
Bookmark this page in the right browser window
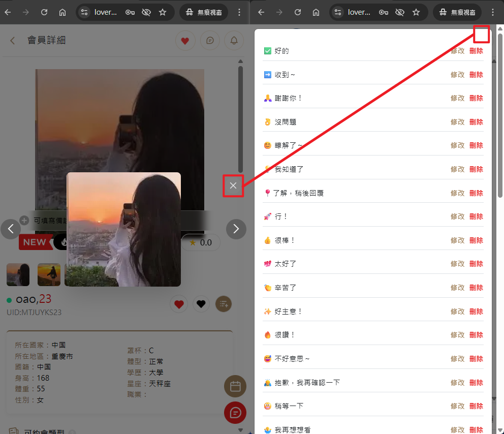(x=416, y=12)
